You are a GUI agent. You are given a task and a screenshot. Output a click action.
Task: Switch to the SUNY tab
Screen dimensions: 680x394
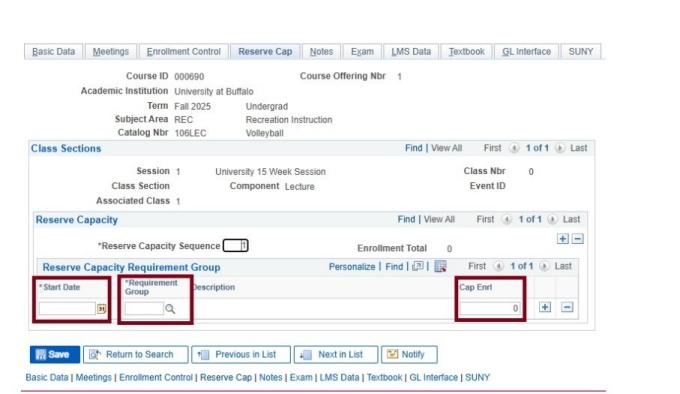[581, 52]
